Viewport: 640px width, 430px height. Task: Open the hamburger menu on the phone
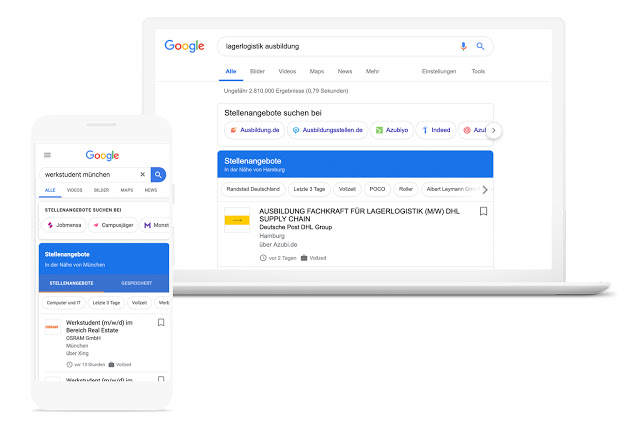47,155
